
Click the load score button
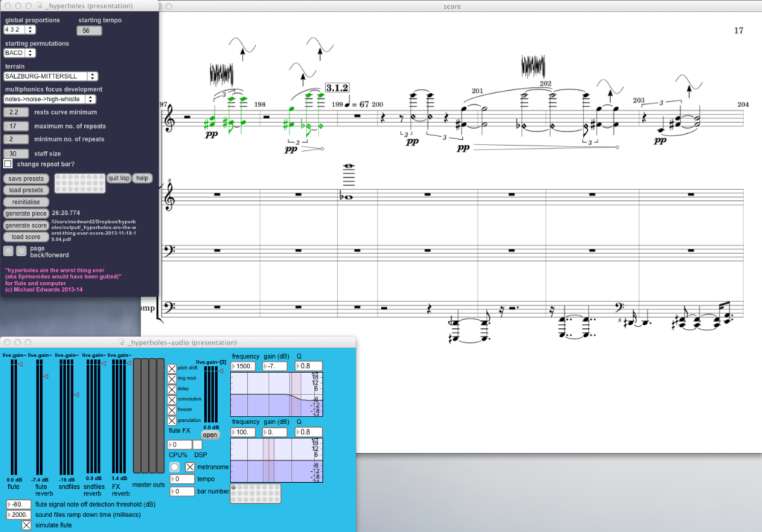click(26, 237)
